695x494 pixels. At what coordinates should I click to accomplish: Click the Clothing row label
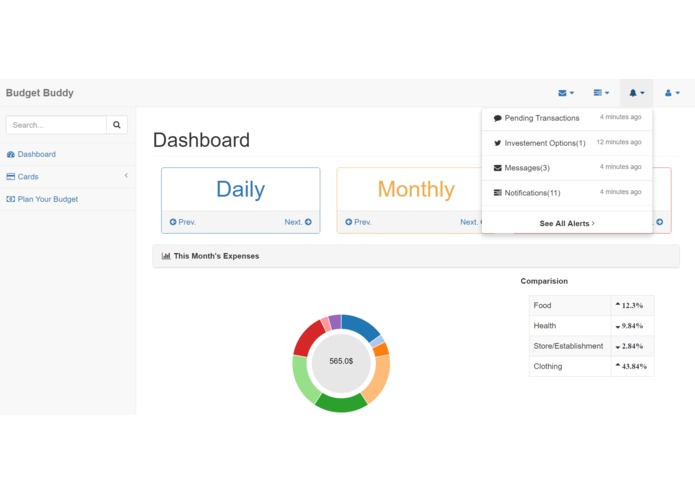click(548, 366)
